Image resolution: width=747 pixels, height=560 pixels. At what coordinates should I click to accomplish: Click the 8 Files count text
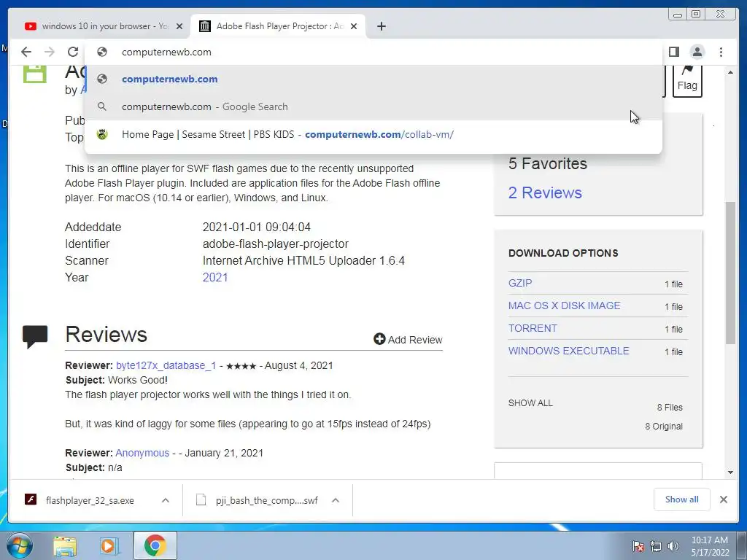pyautogui.click(x=670, y=407)
